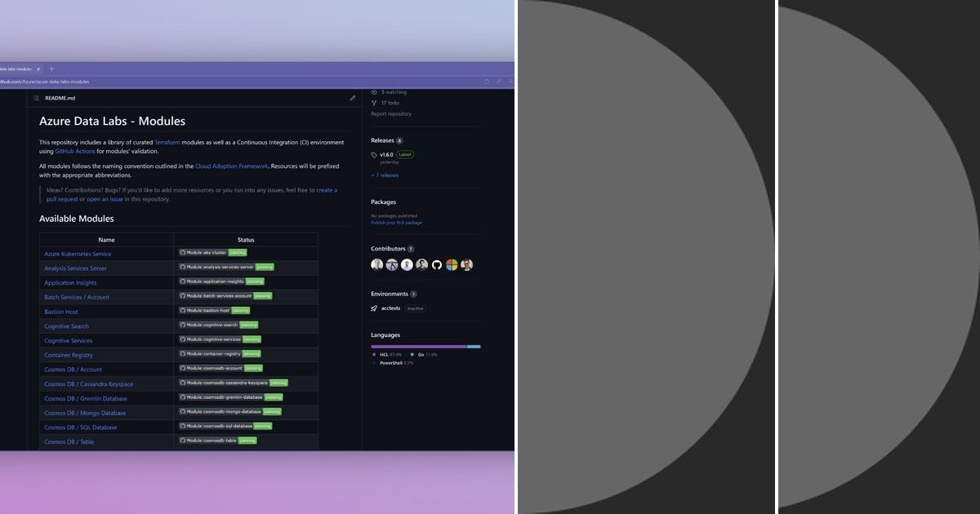The image size is (980, 514).
Task: Select the tag icon beside release v1.6.0
Action: (374, 154)
